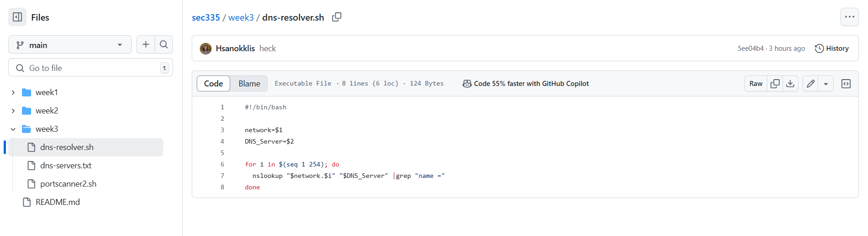The width and height of the screenshot is (868, 236).
Task: Select the Code tab
Action: 213,84
